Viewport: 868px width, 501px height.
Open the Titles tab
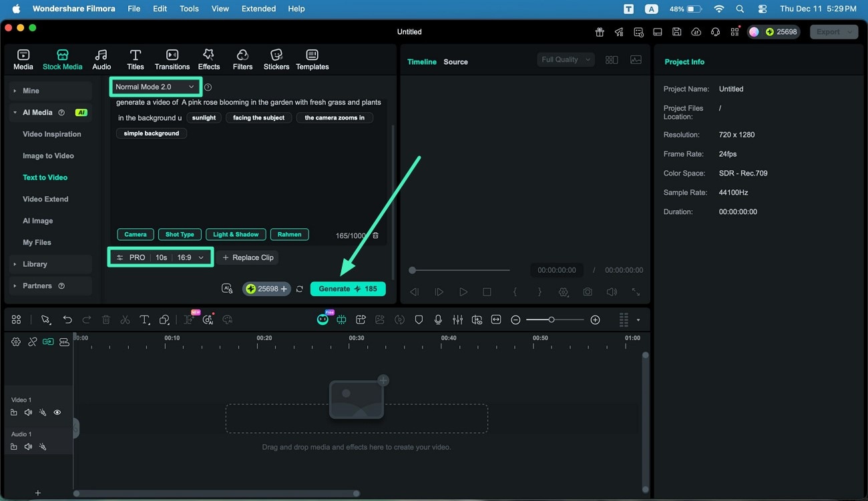(136, 59)
